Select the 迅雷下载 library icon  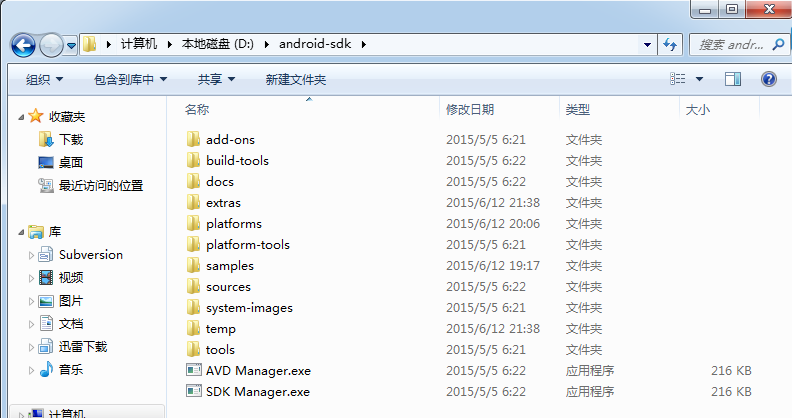pyautogui.click(x=46, y=346)
